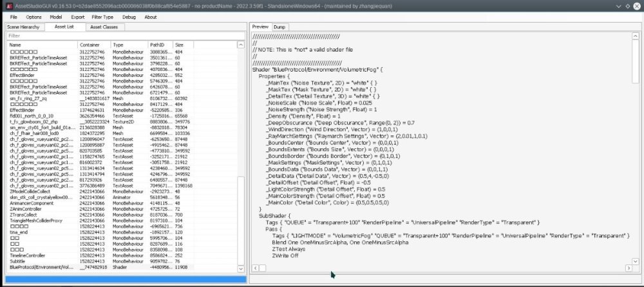
Task: Open the Dump tab
Action: tap(279, 26)
